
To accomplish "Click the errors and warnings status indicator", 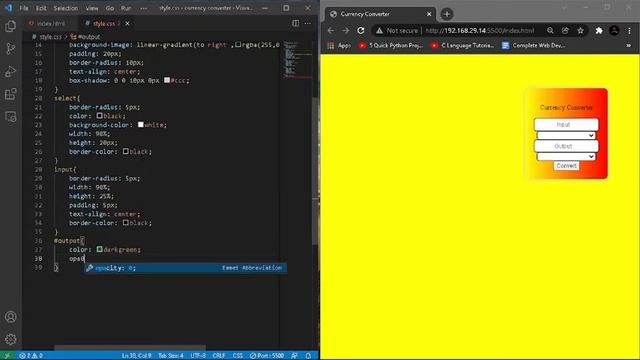I will [31, 356].
